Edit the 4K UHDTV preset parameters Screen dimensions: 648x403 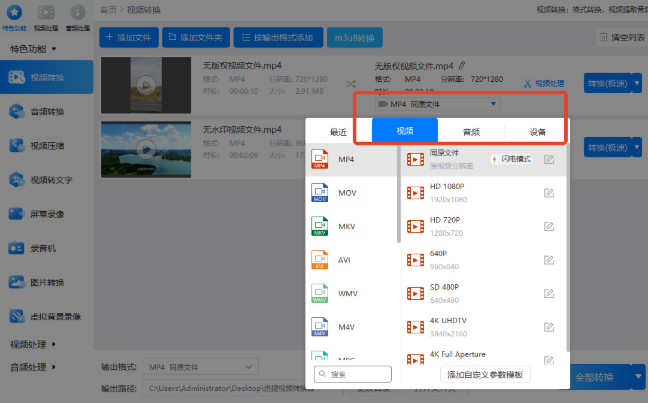coord(549,327)
